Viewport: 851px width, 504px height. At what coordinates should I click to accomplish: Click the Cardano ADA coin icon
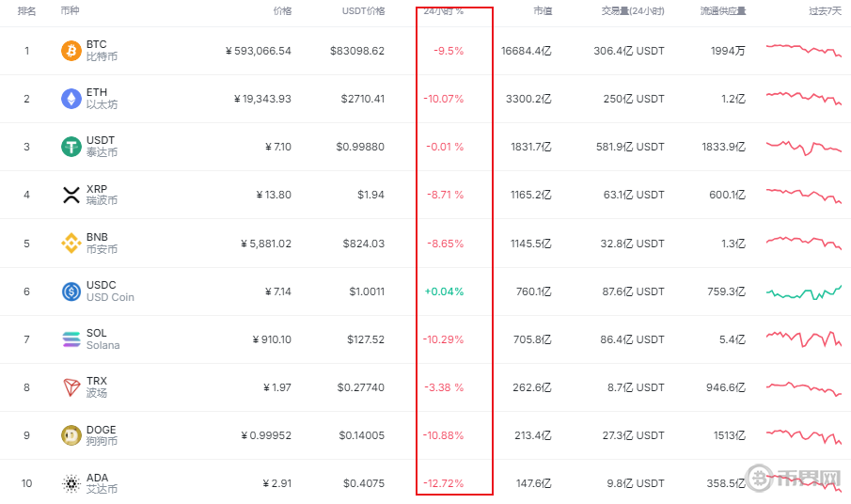pos(71,483)
